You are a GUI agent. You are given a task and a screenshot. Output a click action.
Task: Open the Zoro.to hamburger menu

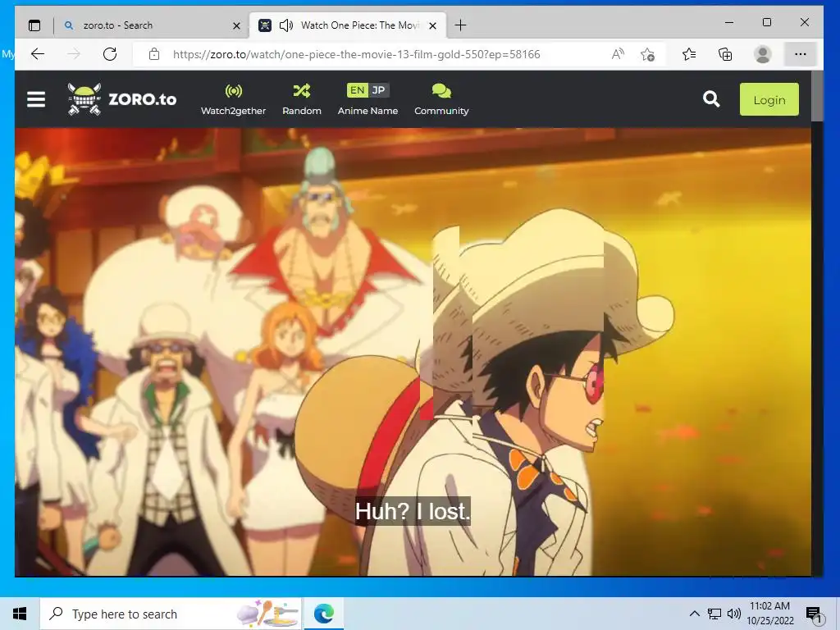(x=36, y=99)
